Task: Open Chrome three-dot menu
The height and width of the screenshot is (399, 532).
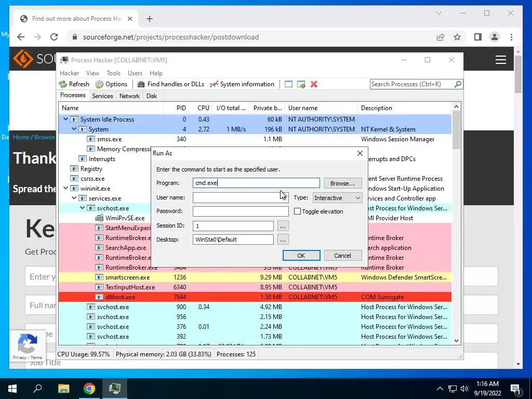Action: tap(511, 37)
